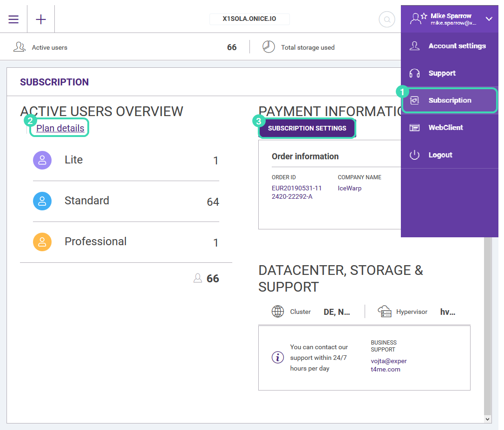Viewport: 504px width, 430px height.
Task: Click the vertical scrollbar thumb
Action: pos(488,326)
